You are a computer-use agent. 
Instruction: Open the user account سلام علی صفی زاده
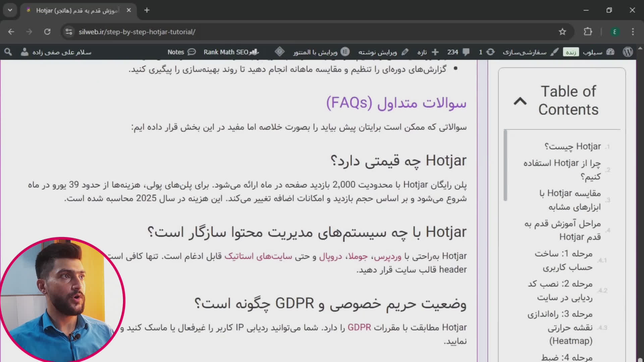(56, 52)
